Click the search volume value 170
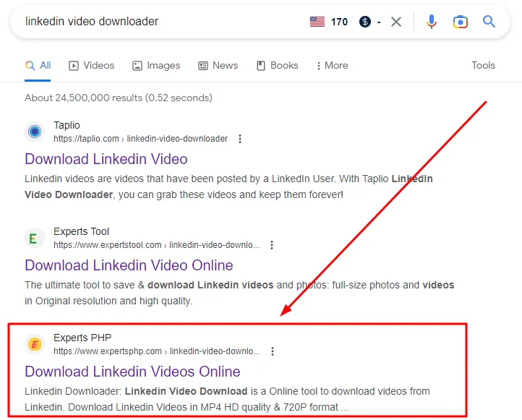 click(x=339, y=22)
